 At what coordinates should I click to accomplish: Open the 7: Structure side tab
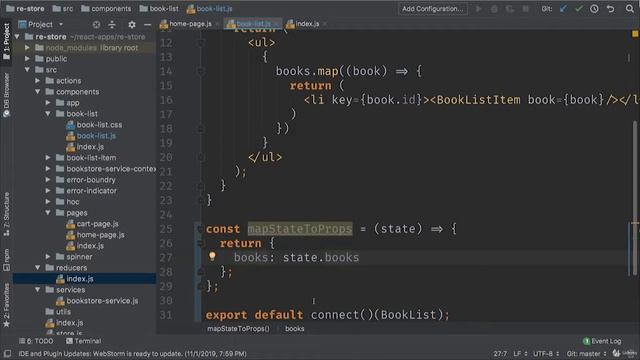pos(6,214)
